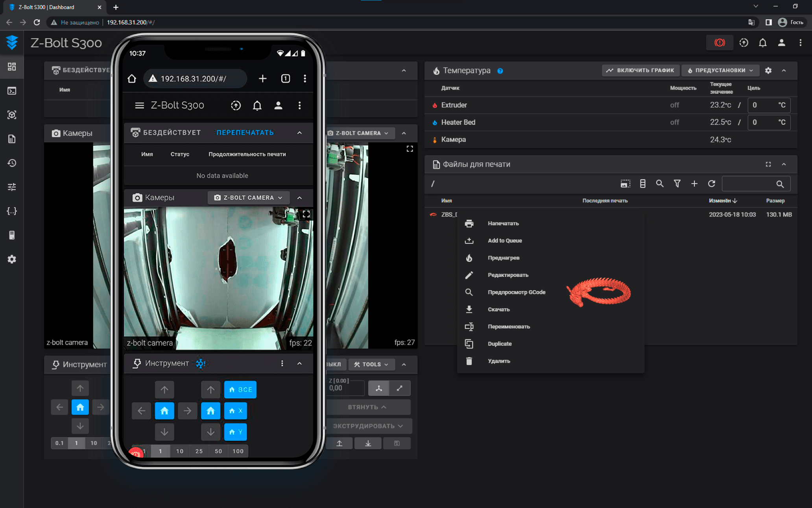The width and height of the screenshot is (812, 508).
Task: Collapse the Файлы для печати panel
Action: pos(784,164)
